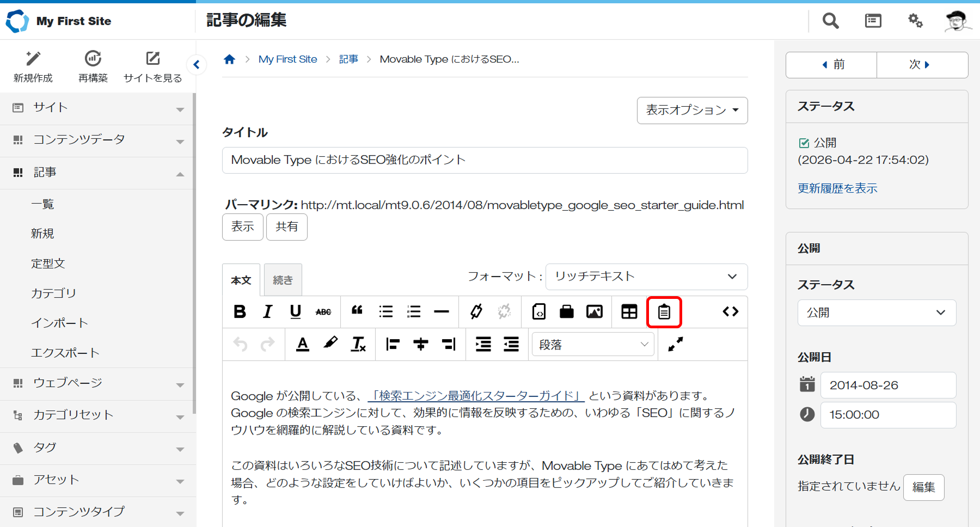
Task: Open the text color picker
Action: tap(303, 344)
